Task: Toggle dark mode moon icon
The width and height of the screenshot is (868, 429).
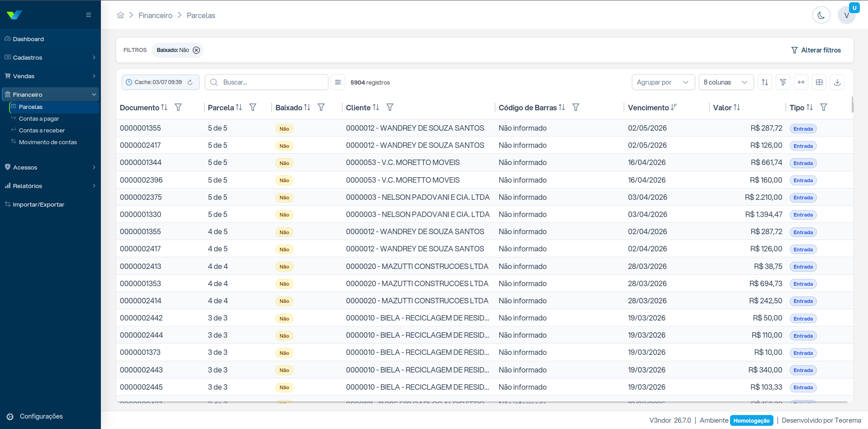Action: pyautogui.click(x=821, y=15)
